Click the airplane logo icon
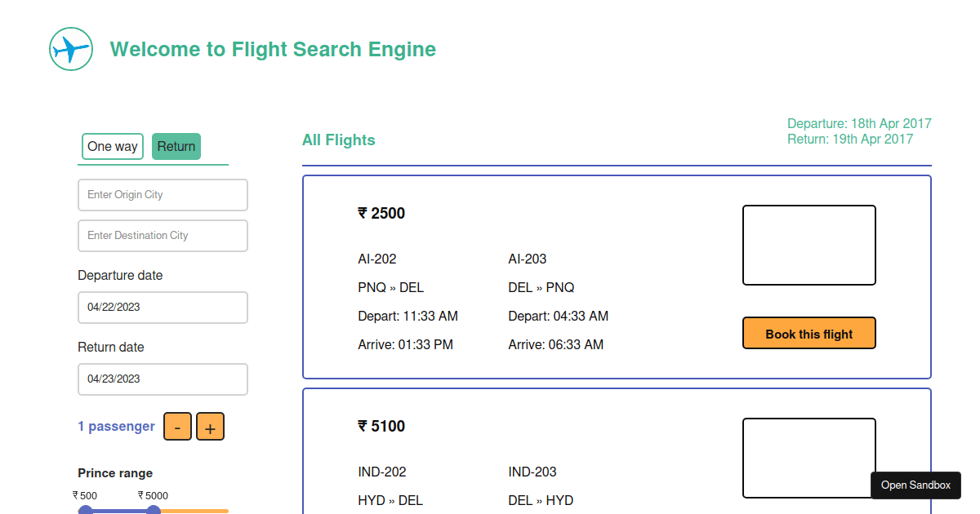This screenshot has height=514, width=980. (71, 49)
